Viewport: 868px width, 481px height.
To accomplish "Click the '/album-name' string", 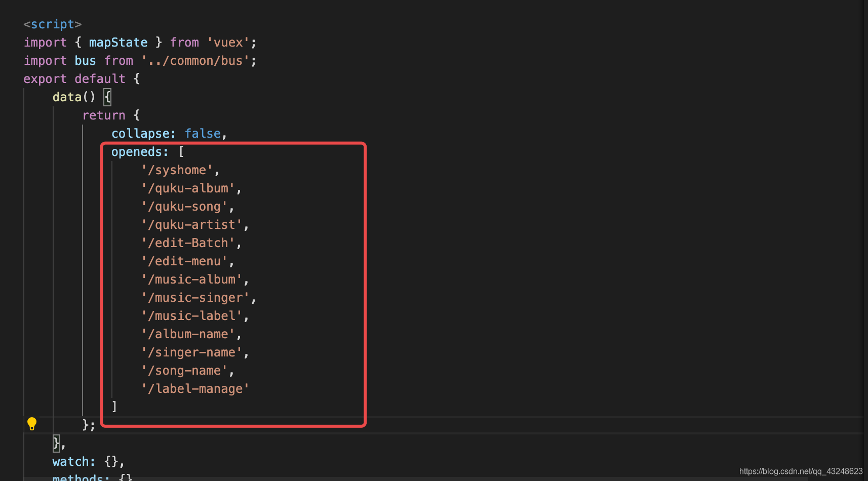I will point(188,334).
